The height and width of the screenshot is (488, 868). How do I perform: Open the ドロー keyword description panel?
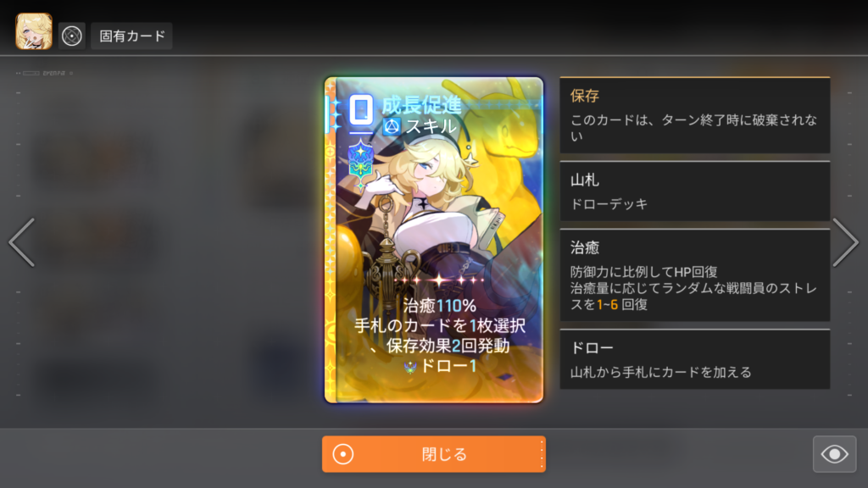(x=695, y=359)
